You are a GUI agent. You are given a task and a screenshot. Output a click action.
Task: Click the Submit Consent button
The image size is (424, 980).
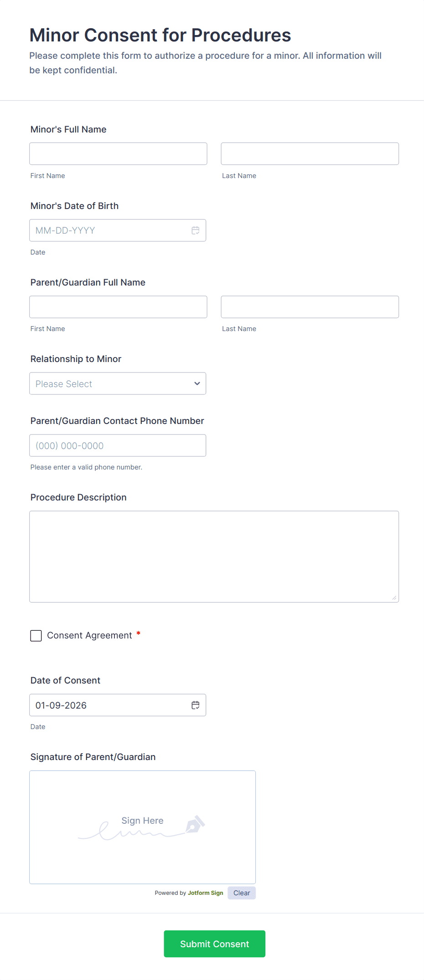point(214,944)
